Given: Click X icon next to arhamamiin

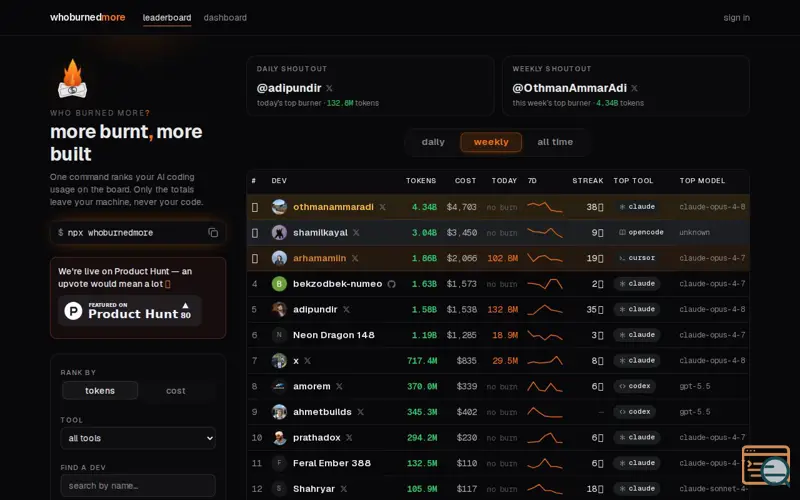Looking at the screenshot, I should 355,258.
